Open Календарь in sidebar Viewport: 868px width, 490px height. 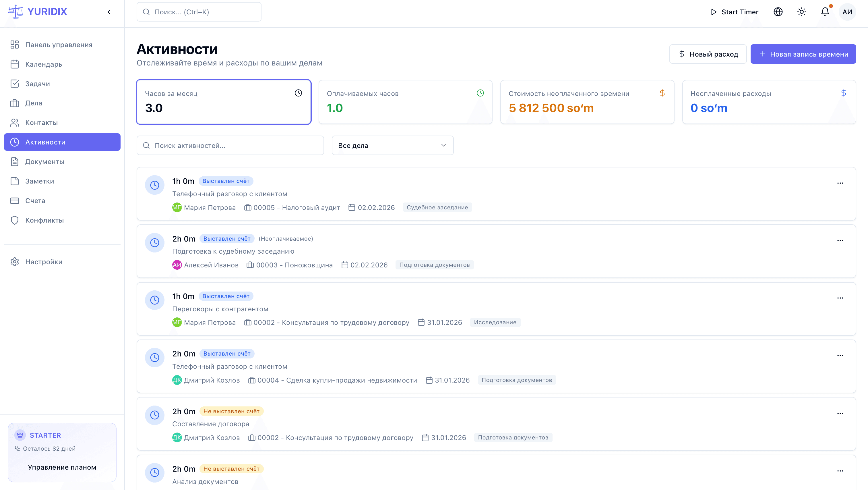[x=62, y=64]
